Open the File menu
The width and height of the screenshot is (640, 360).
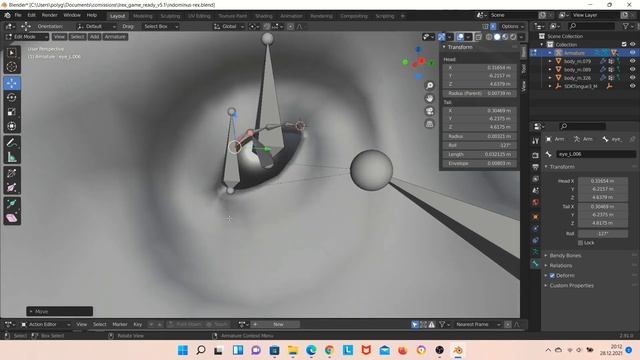pyautogui.click(x=18, y=15)
